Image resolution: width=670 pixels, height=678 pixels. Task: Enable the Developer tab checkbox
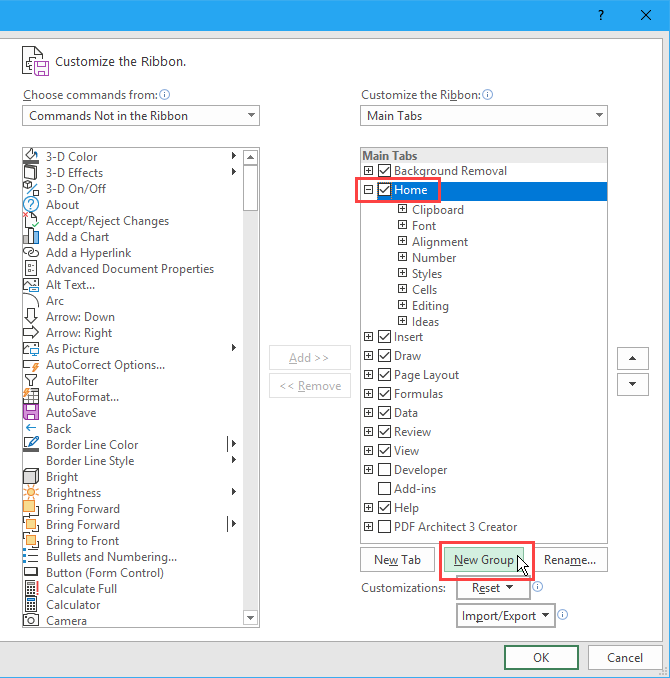[384, 470]
